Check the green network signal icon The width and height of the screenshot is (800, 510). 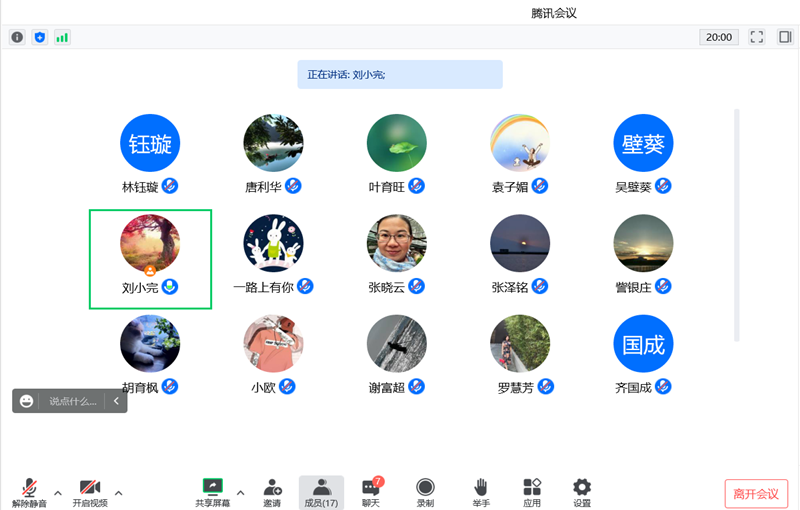point(62,37)
